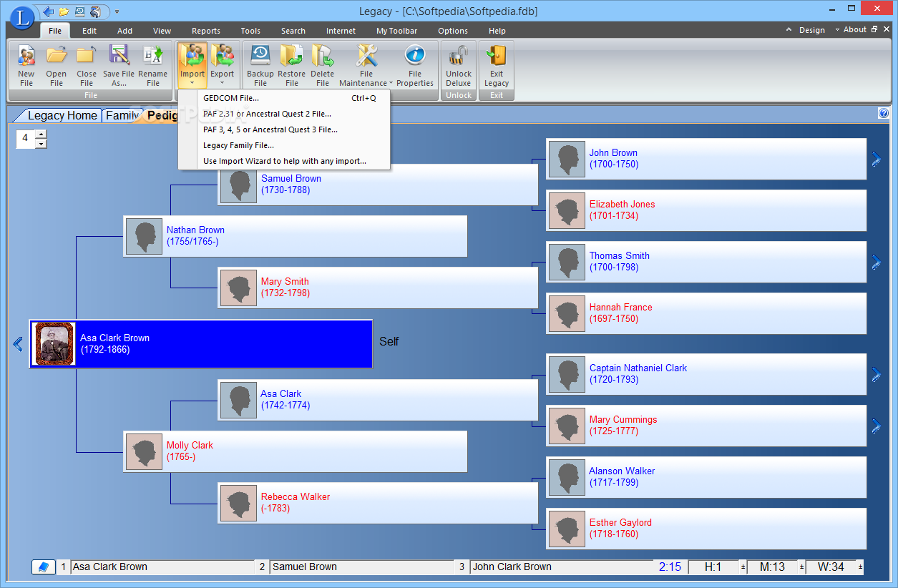The height and width of the screenshot is (588, 898).
Task: Expand ancestors arrow next to Mary Cummings
Action: point(877,426)
